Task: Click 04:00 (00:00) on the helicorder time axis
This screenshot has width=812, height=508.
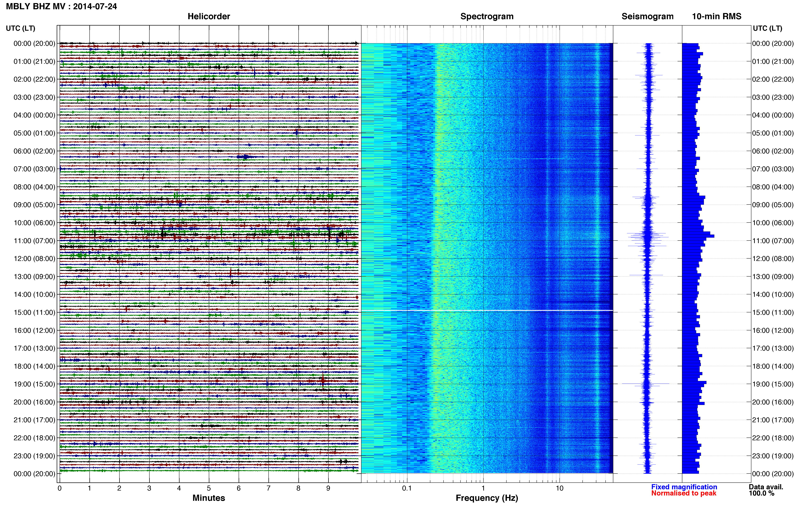Action: (34, 115)
